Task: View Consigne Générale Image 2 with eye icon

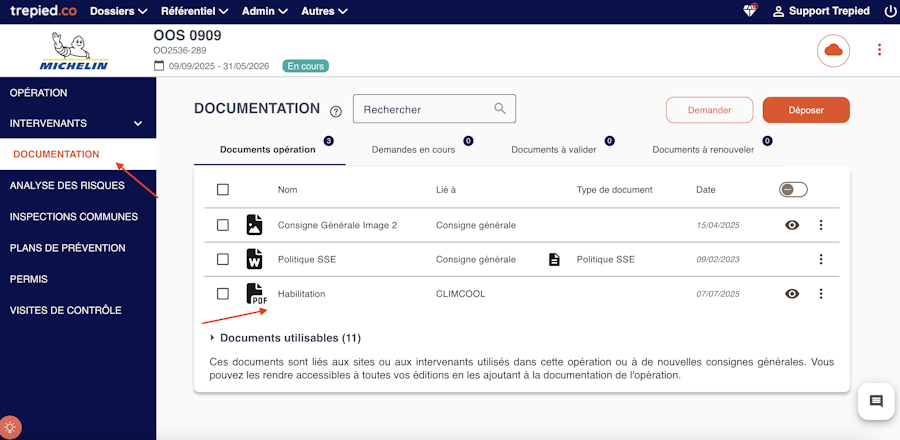Action: coord(792,225)
